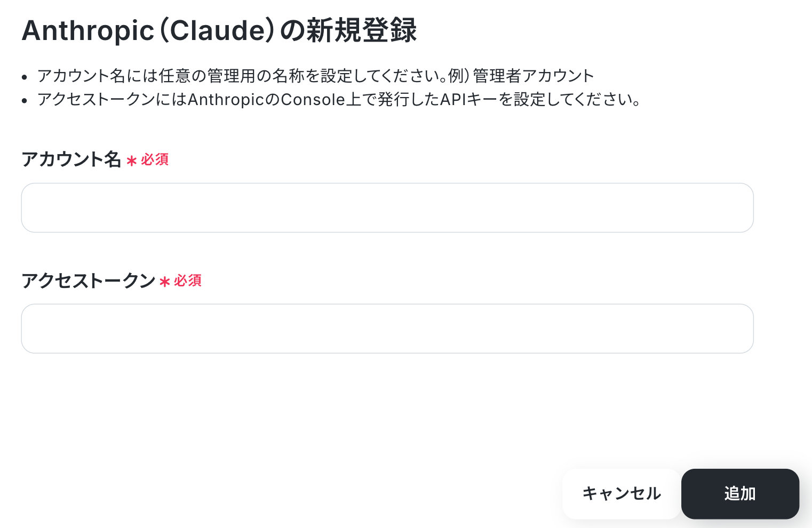This screenshot has height=528, width=812.
Task: Click the bullet dot of first instruction
Action: [x=25, y=77]
